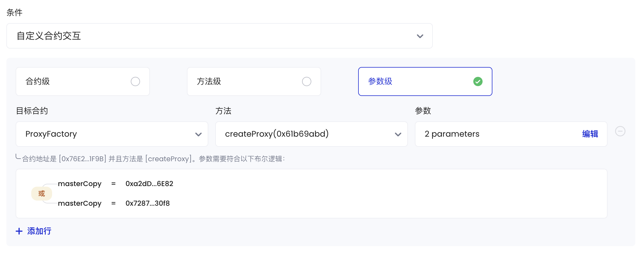Viewport: 644px width, 256px height.
Task: Click the 添加行 add row button
Action: [34, 231]
